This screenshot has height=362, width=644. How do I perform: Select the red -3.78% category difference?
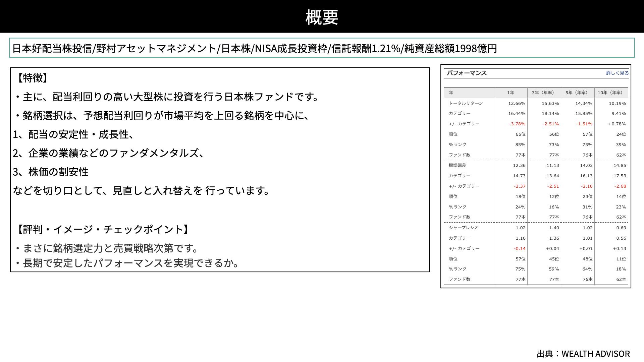click(x=517, y=124)
